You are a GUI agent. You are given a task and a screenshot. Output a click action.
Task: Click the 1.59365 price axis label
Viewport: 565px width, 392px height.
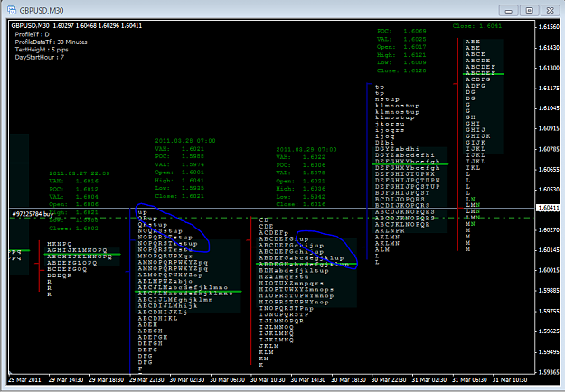[x=549, y=372]
